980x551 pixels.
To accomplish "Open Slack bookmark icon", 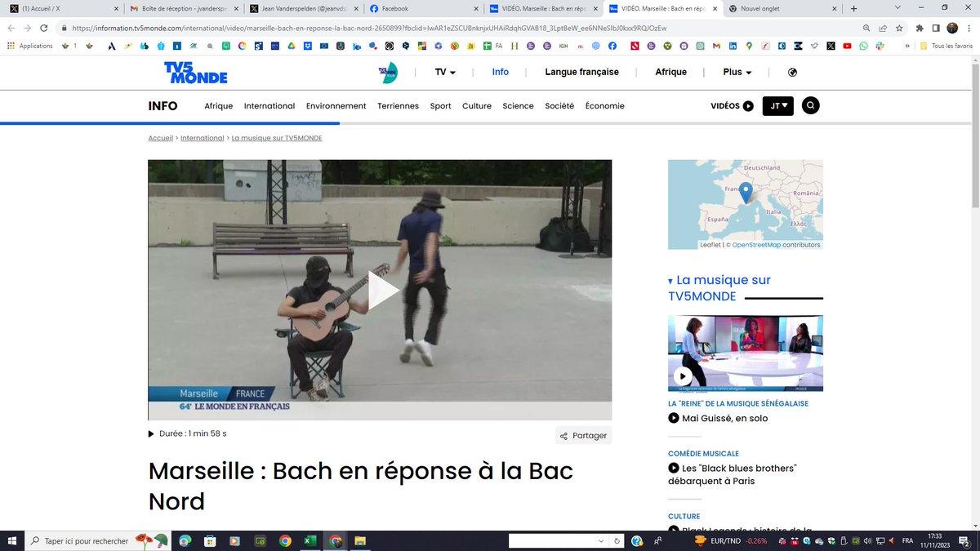I will click(x=880, y=46).
